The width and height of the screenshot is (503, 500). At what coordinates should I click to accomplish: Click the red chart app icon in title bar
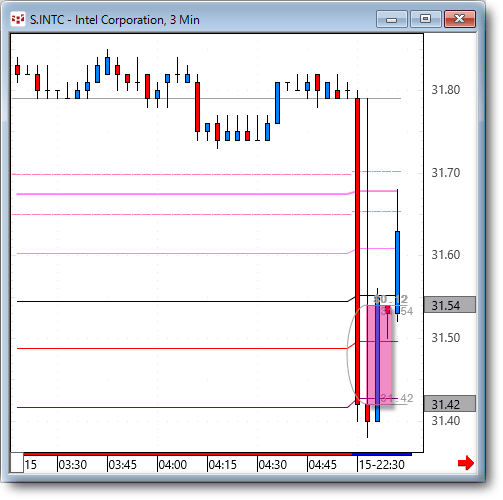[x=18, y=20]
